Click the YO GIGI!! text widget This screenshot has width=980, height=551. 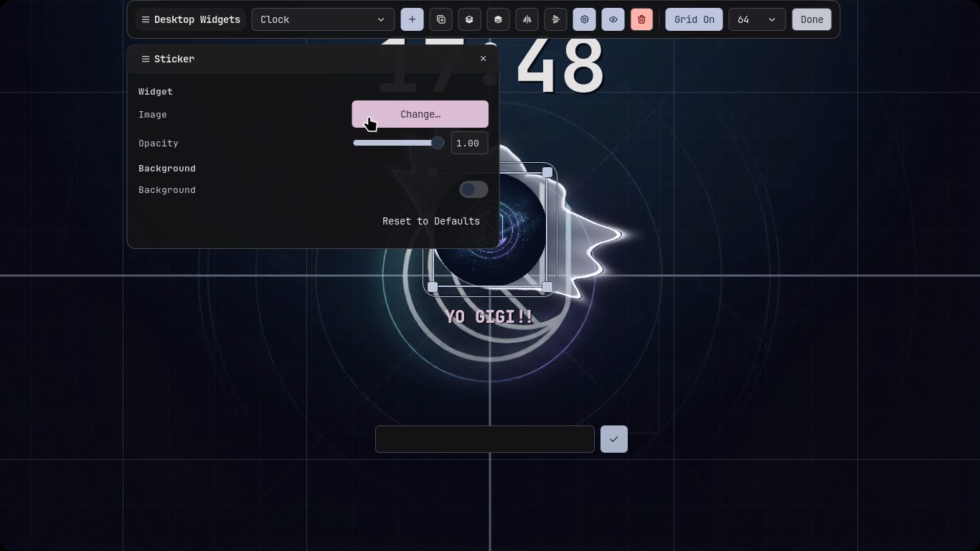(x=489, y=316)
